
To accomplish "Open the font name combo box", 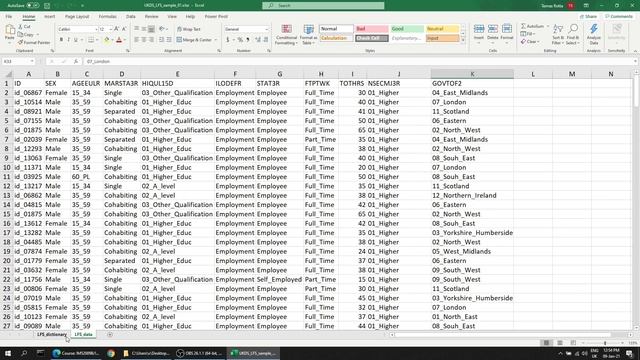I will tap(77, 29).
